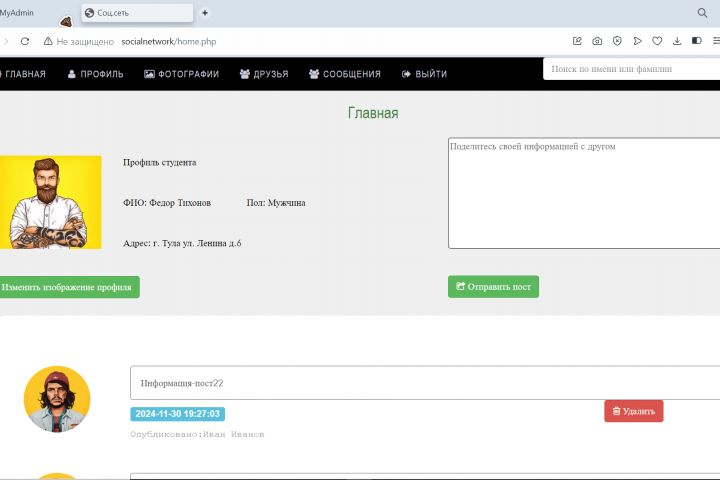Click the 'Отправить пост' button
This screenshot has width=720, height=480.
[494, 287]
